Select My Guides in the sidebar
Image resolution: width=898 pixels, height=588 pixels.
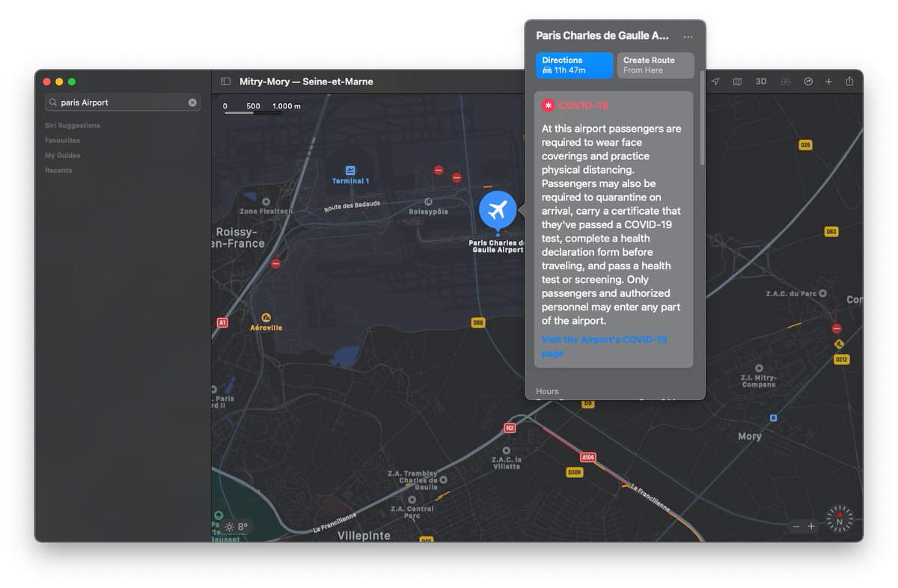(63, 156)
